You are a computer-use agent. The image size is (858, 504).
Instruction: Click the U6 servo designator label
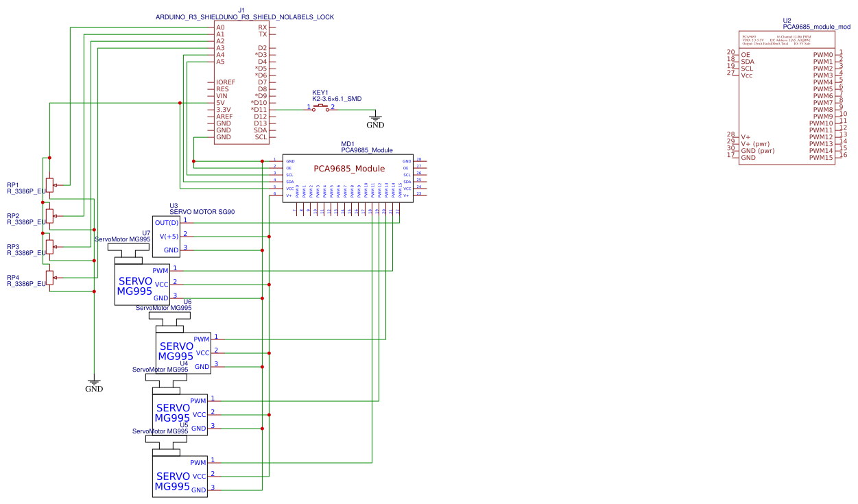187,301
